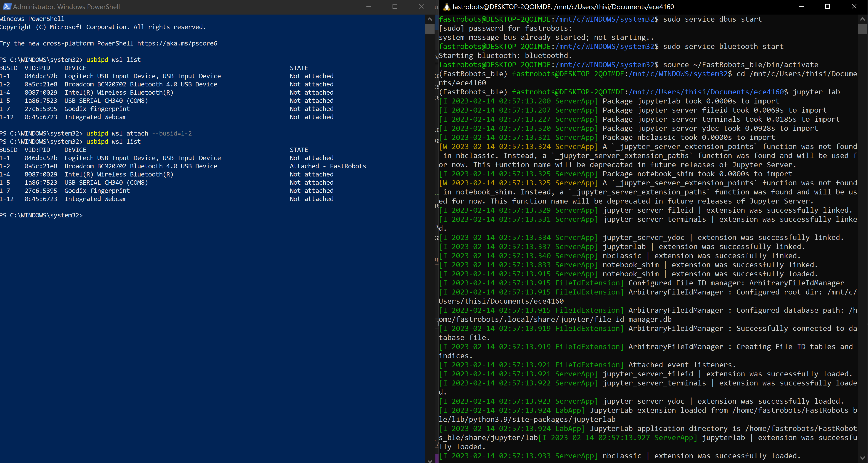Click the https://aka.ms/pscore6 URL text
The width and height of the screenshot is (868, 463).
(177, 43)
